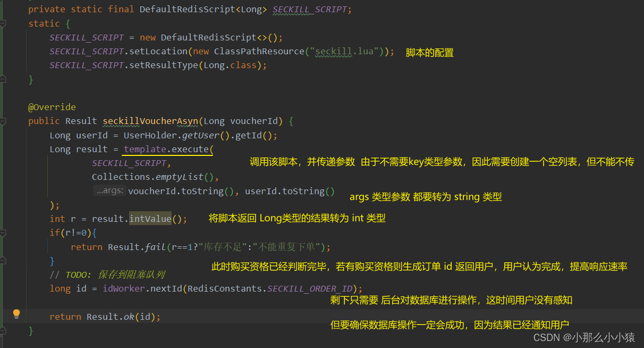Click the seckillVoucherAsyn method name
Image resolution: width=644 pixels, height=348 pixels.
[x=150, y=121]
